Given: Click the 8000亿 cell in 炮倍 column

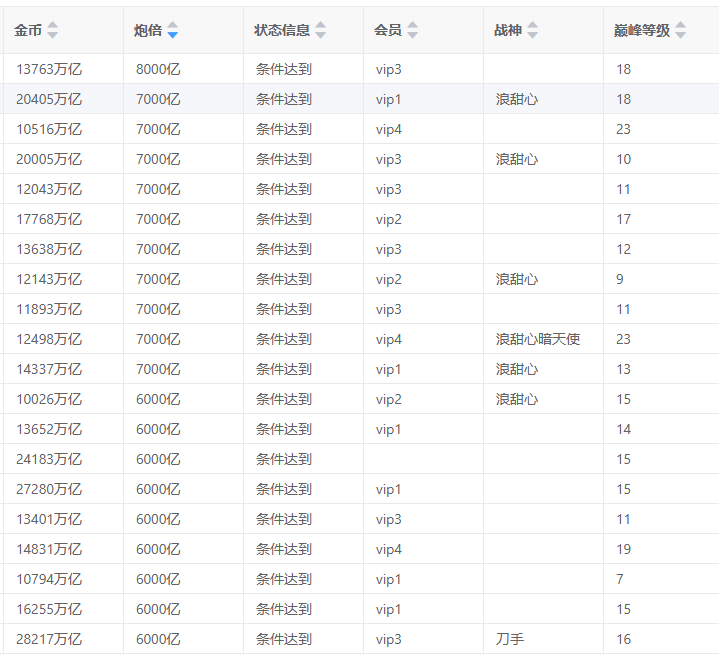Looking at the screenshot, I should 158,69.
